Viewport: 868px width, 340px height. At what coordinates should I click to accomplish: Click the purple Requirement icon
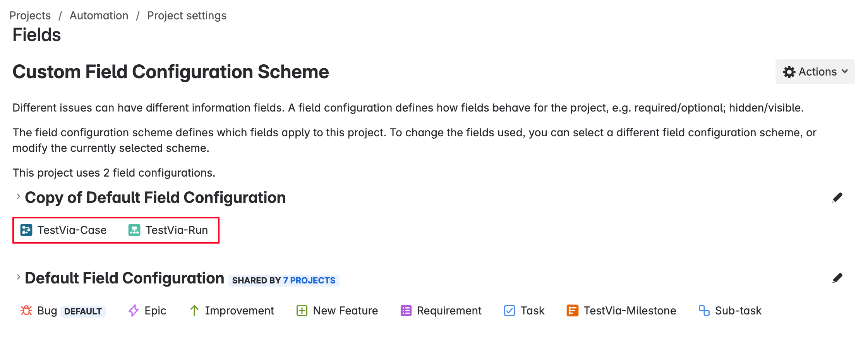click(406, 311)
